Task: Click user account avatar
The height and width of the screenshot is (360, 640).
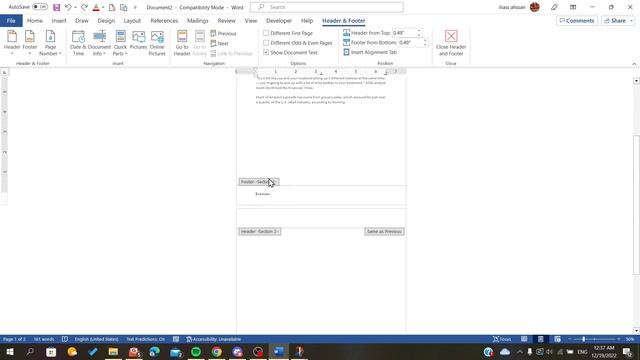Action: point(535,7)
